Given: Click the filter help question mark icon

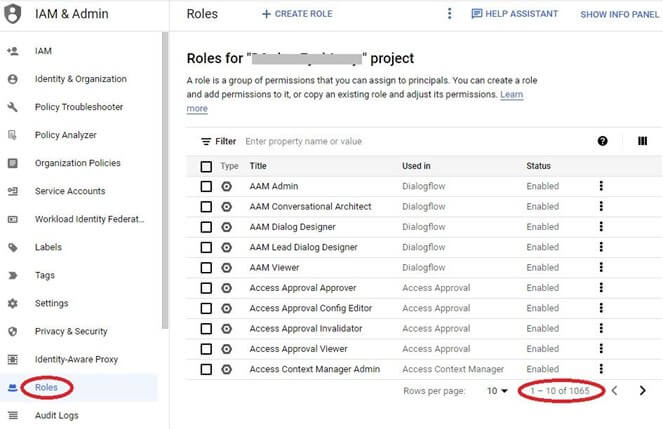Looking at the screenshot, I should tap(603, 141).
